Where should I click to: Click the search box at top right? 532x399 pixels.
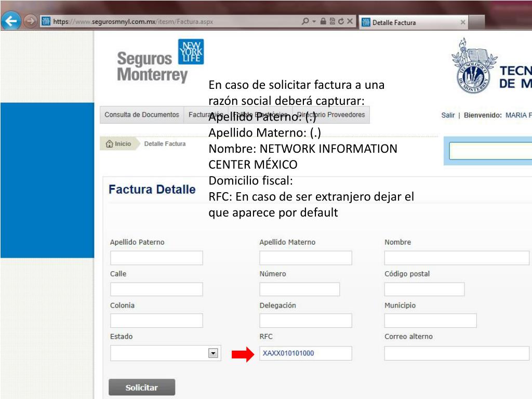pos(490,151)
